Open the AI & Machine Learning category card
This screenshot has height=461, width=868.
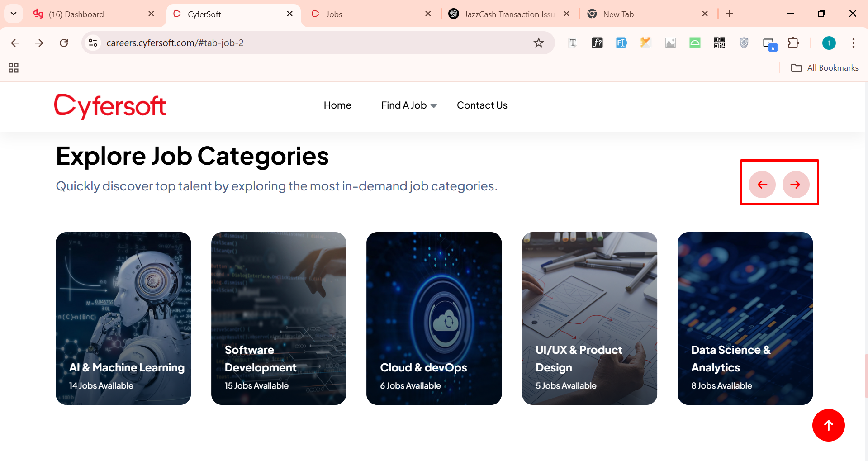[x=123, y=318]
